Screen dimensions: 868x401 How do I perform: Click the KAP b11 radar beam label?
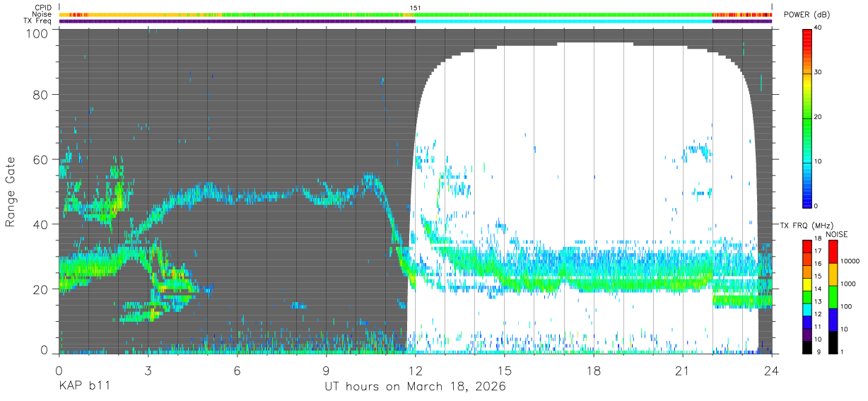click(83, 387)
